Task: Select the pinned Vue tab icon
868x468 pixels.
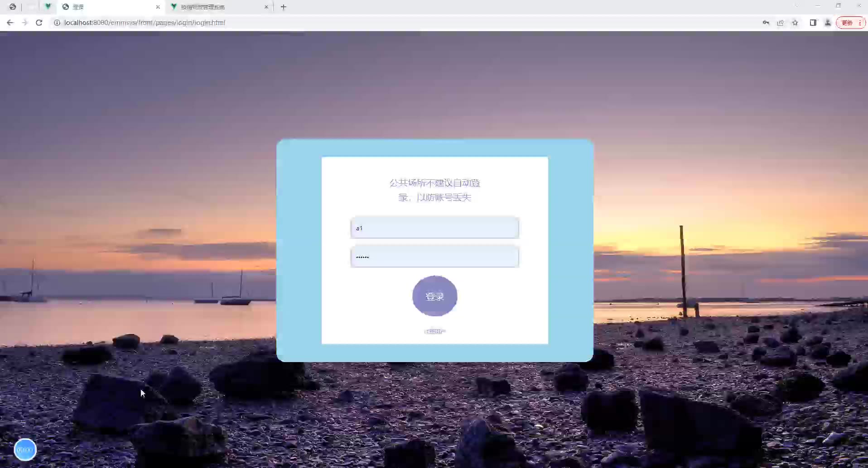Action: coord(48,6)
